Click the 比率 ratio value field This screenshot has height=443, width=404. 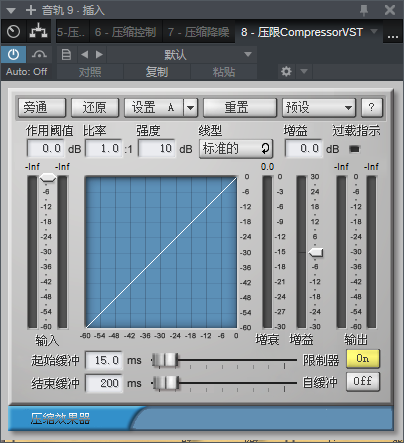(x=104, y=148)
